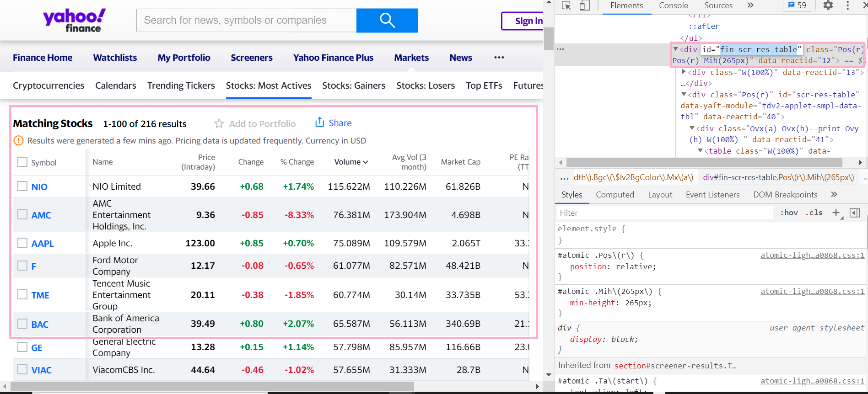Open the Computed styles tab
868x394 pixels.
point(615,195)
